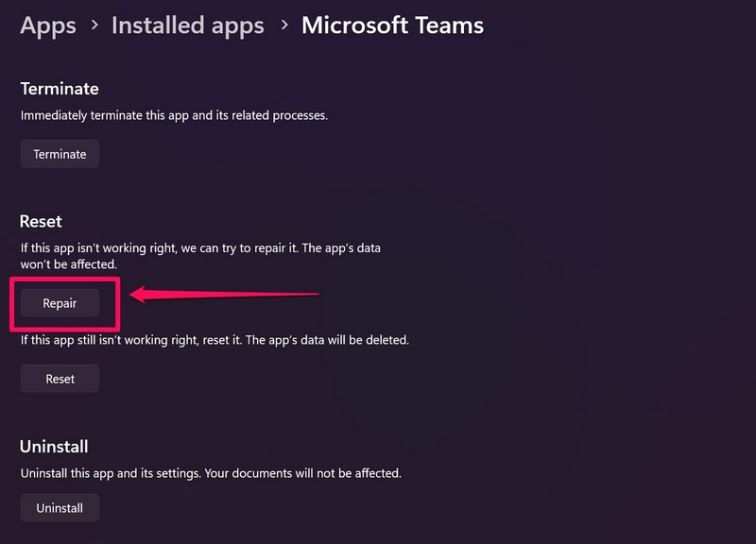Click the 'won't be affected' text line
The height and width of the screenshot is (544, 756).
(68, 264)
